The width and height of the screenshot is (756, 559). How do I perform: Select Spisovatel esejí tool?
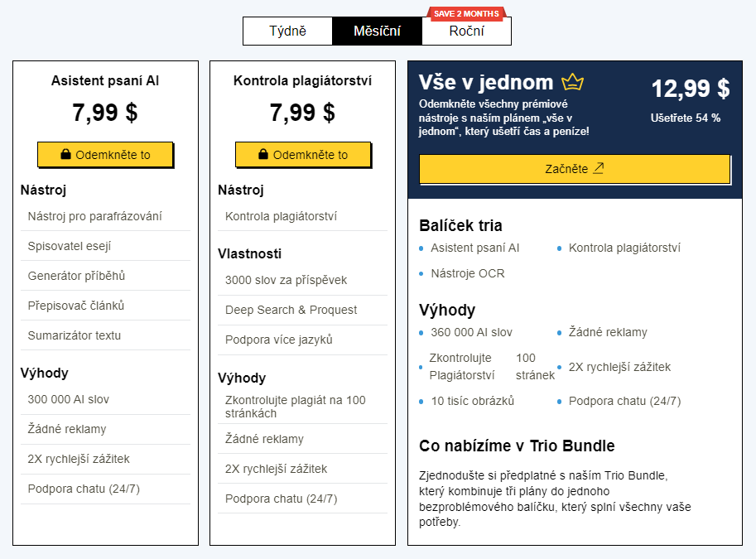pyautogui.click(x=70, y=246)
